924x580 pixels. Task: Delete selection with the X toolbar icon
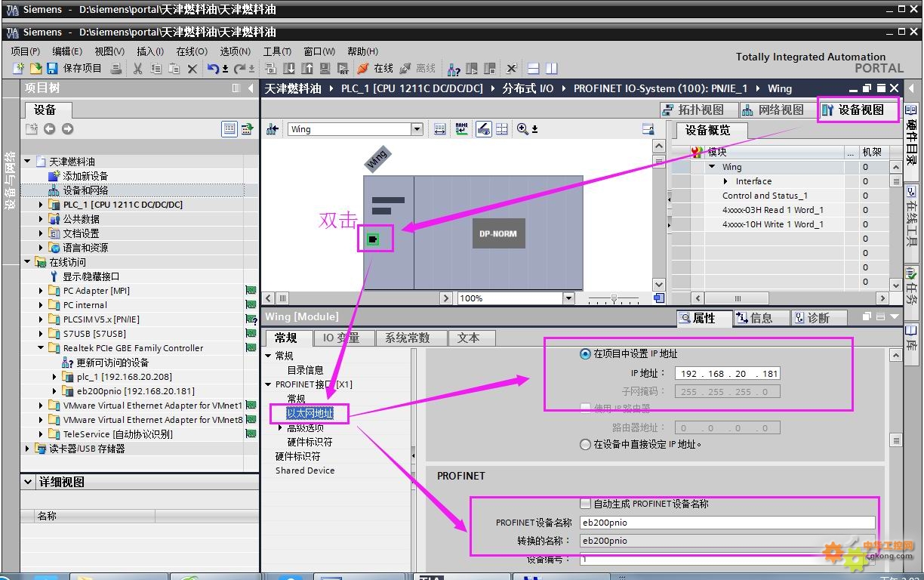coord(192,69)
